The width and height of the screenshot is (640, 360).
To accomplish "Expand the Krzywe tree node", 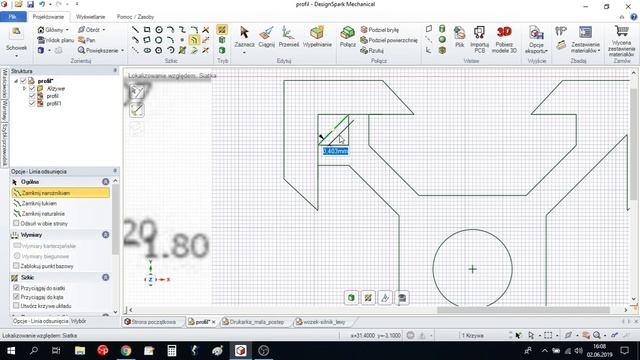I will tap(24, 89).
